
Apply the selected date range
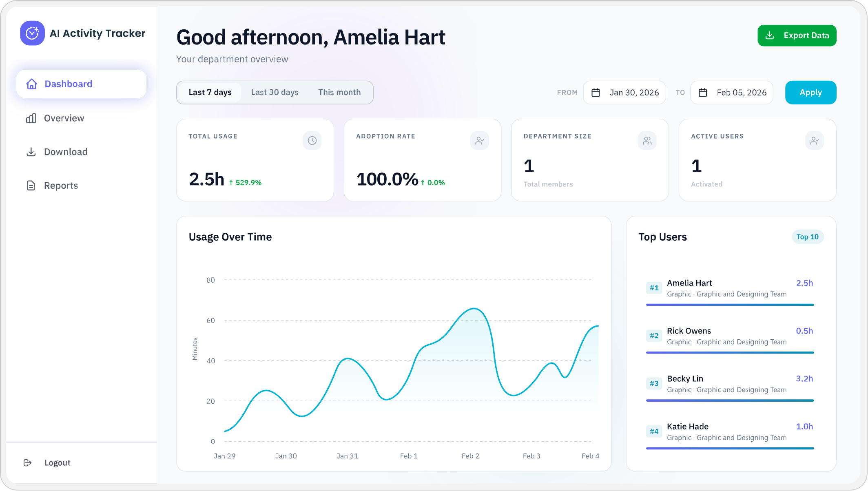pyautogui.click(x=810, y=92)
